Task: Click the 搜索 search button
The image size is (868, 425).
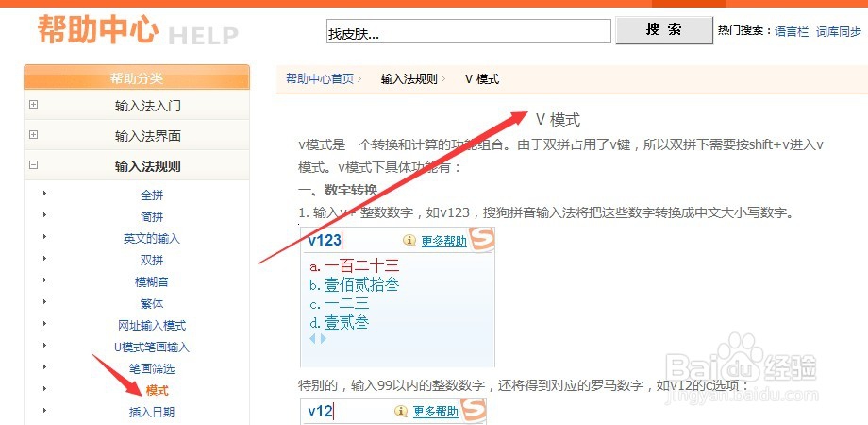Action: [663, 30]
